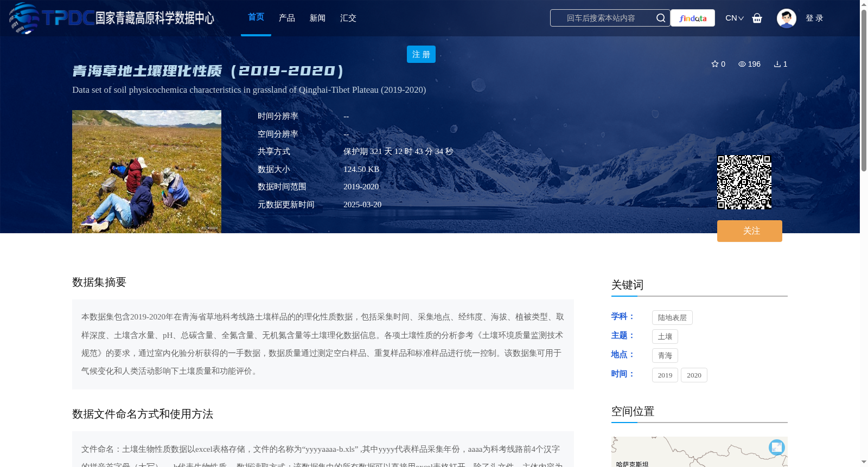Open the shopping basket icon
This screenshot has width=868, height=467.
click(757, 18)
